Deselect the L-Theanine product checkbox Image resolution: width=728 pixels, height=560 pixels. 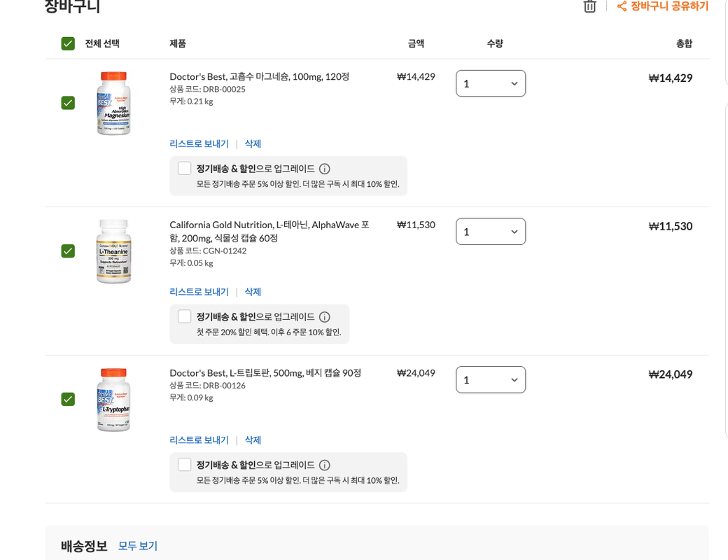69,251
